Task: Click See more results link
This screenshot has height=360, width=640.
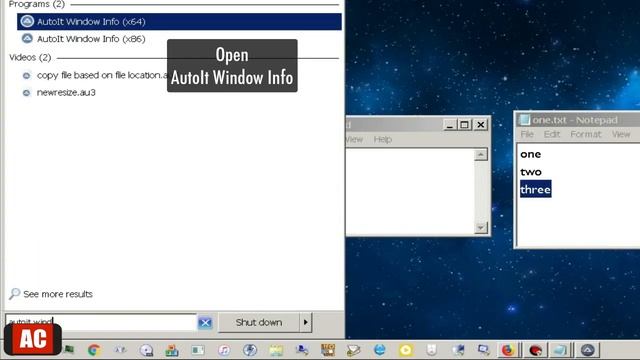Action: (x=51, y=294)
